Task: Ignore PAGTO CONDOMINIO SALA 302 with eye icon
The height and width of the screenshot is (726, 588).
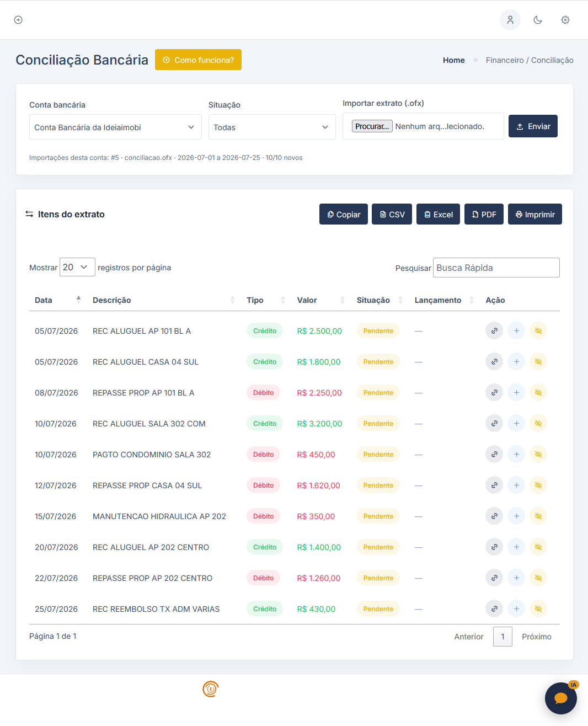Action: pyautogui.click(x=538, y=455)
